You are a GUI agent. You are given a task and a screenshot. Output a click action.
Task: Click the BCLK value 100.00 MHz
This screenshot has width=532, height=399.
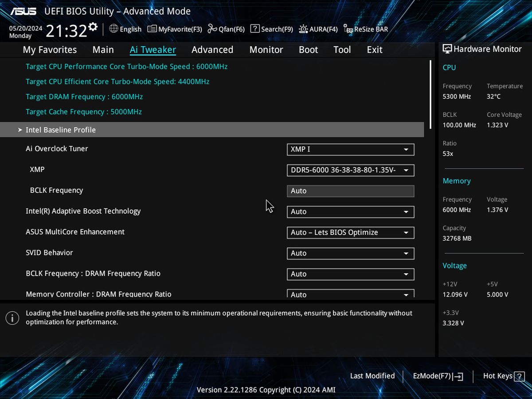(459, 125)
